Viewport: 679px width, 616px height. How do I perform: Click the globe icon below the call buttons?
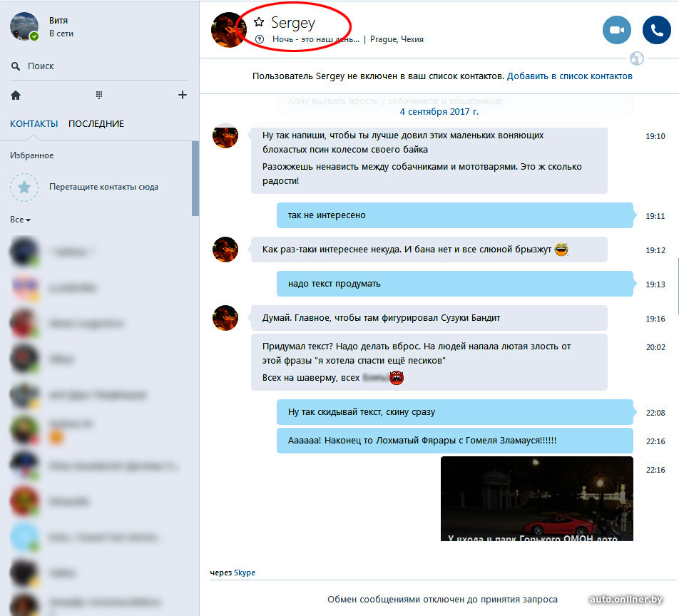tap(636, 58)
